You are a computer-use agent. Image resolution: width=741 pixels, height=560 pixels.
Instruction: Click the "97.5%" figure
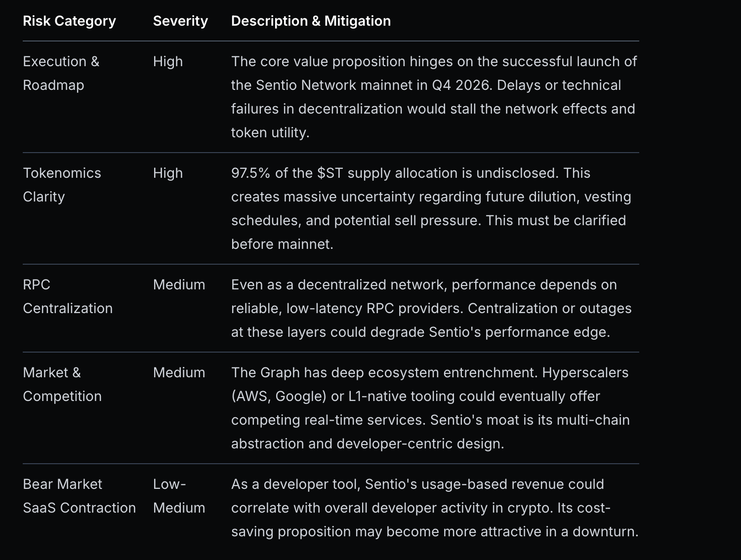[250, 173]
